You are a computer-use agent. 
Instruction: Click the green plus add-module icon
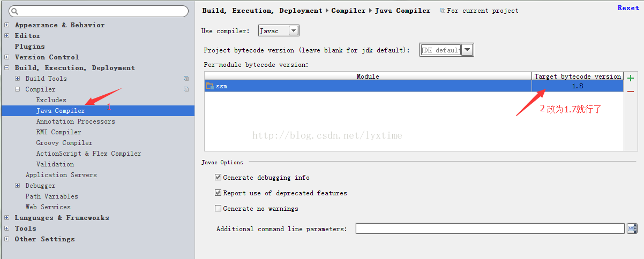(x=631, y=78)
